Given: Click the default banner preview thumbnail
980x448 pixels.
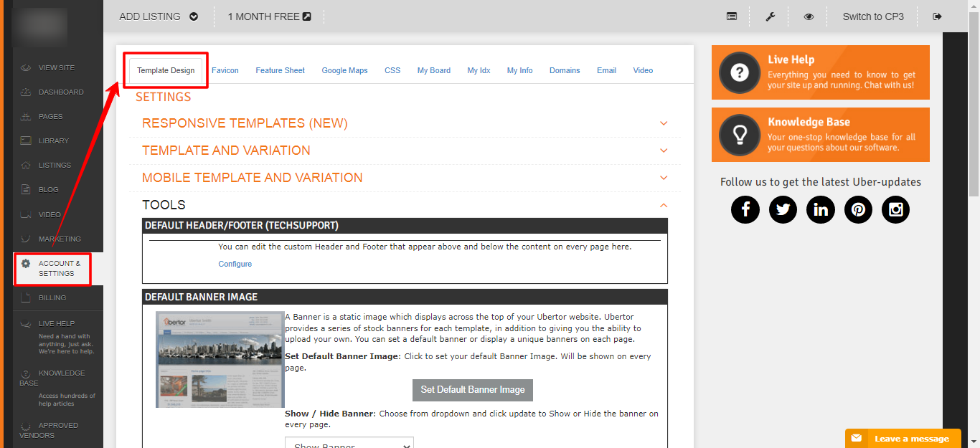Looking at the screenshot, I should pyautogui.click(x=220, y=359).
